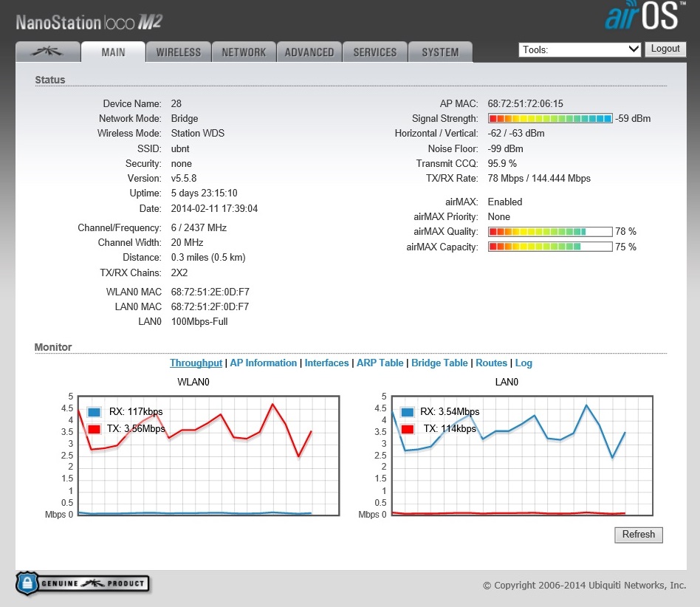Screen dimensions: 700x607
Task: Click the signal reading -59 dBm
Action: (x=633, y=119)
